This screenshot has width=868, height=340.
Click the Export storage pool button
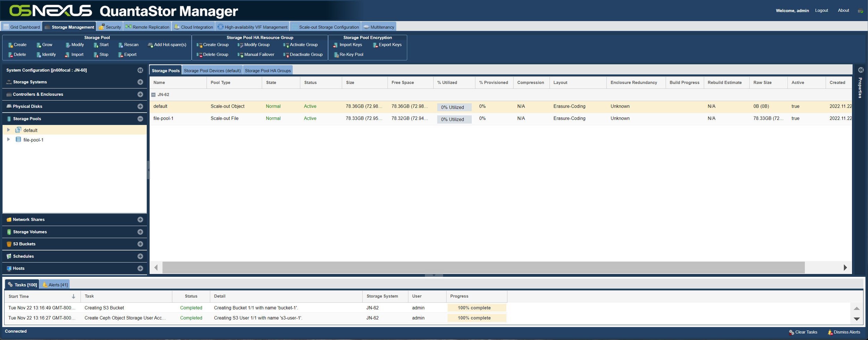(x=127, y=55)
